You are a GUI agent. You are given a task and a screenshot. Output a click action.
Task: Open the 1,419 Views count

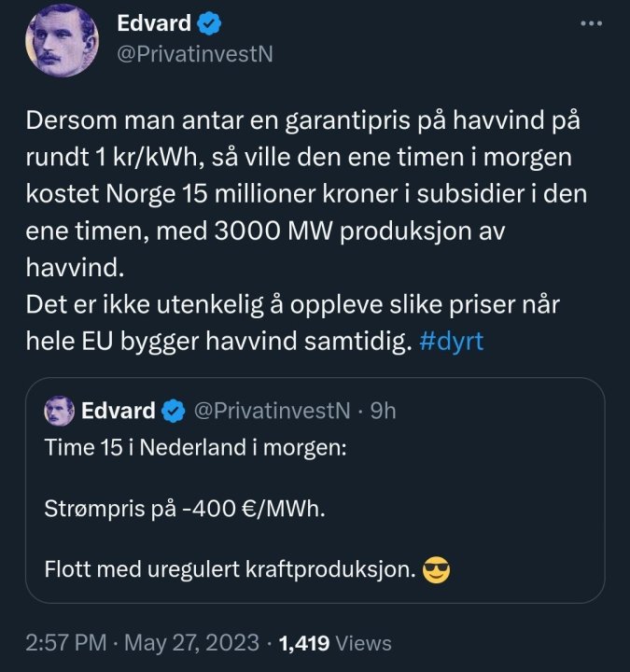click(335, 642)
